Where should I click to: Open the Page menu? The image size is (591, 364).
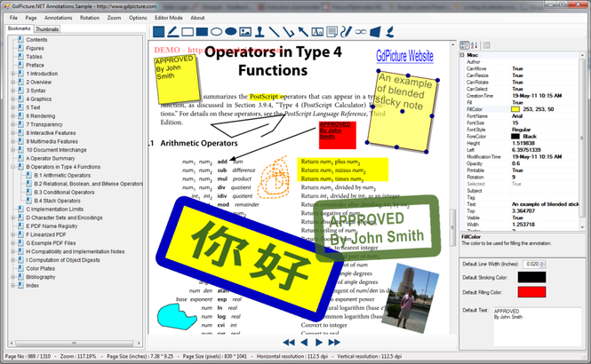tap(31, 18)
